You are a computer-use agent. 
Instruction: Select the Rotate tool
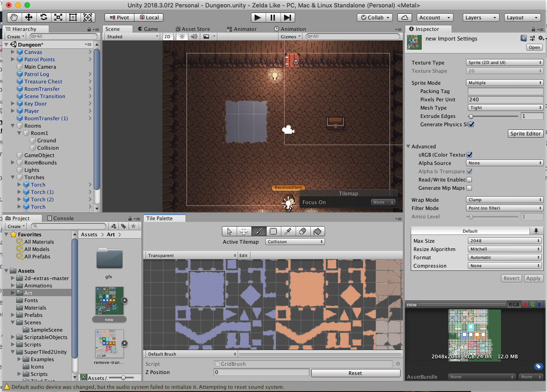44,18
